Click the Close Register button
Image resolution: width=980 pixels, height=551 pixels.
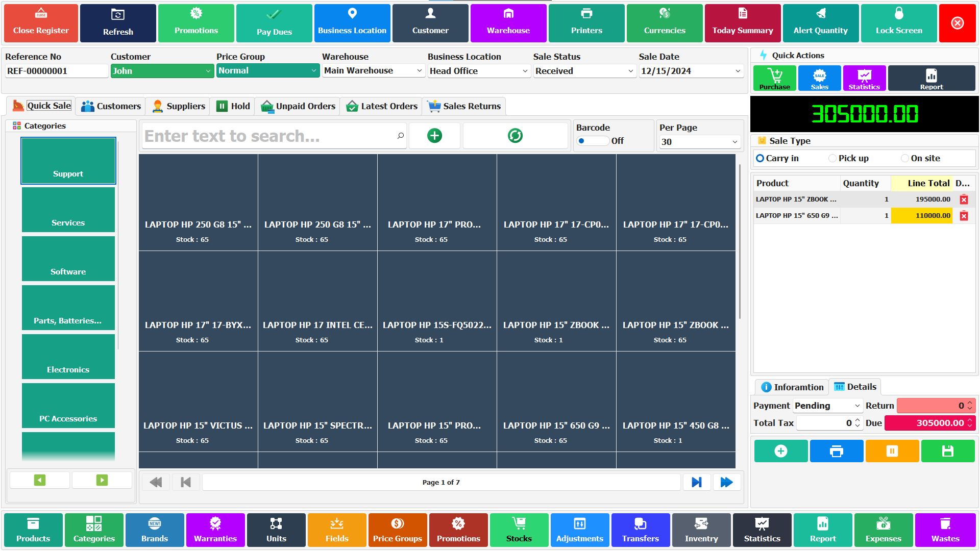click(40, 23)
